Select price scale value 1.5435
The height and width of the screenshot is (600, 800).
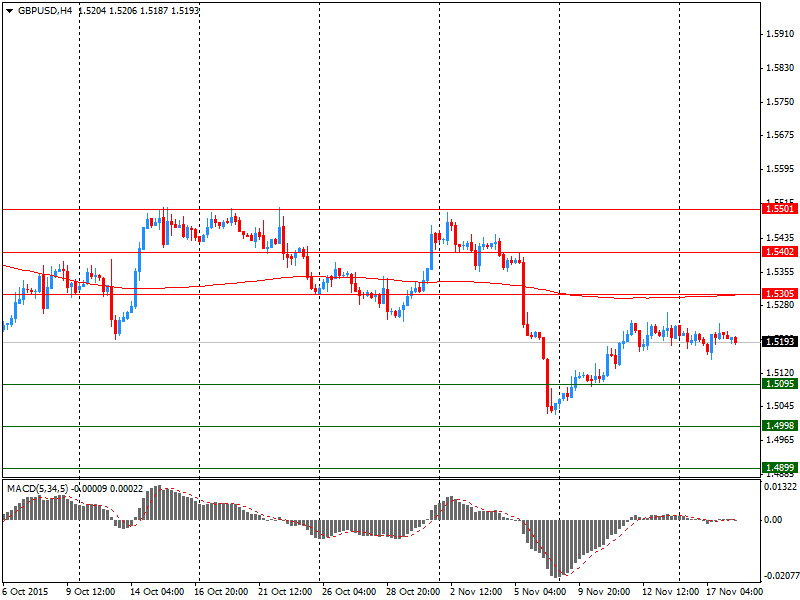(x=780, y=238)
